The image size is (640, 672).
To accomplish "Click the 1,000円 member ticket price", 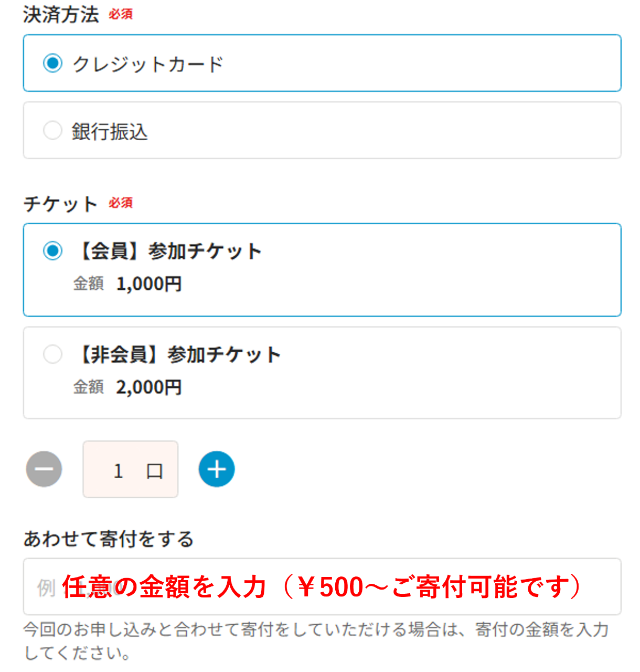I will tap(149, 284).
